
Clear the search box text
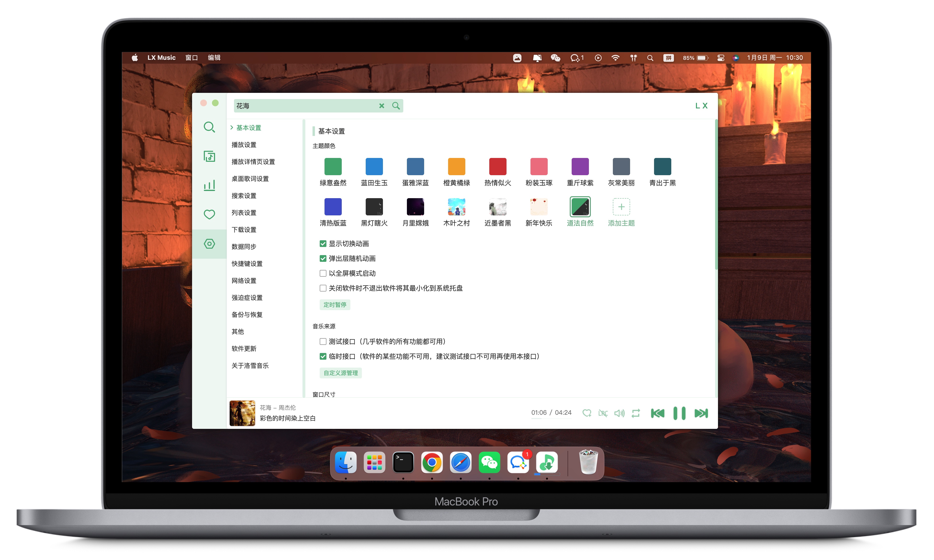[382, 106]
